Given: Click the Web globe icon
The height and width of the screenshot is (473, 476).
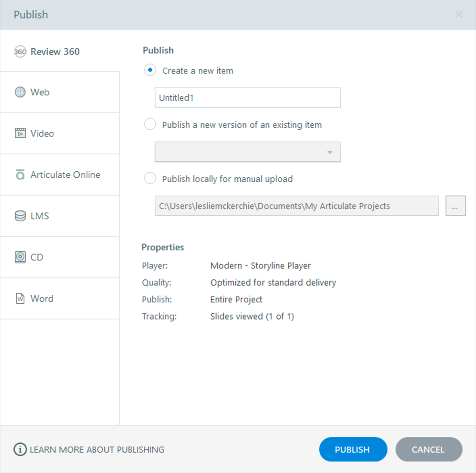Looking at the screenshot, I should (20, 93).
